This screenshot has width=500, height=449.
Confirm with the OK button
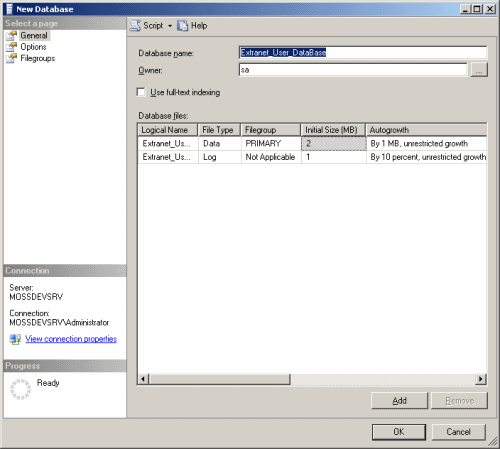click(399, 432)
